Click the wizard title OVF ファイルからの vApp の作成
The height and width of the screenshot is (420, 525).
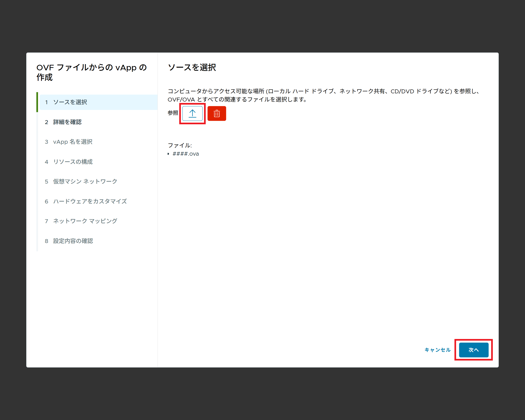pyautogui.click(x=91, y=72)
